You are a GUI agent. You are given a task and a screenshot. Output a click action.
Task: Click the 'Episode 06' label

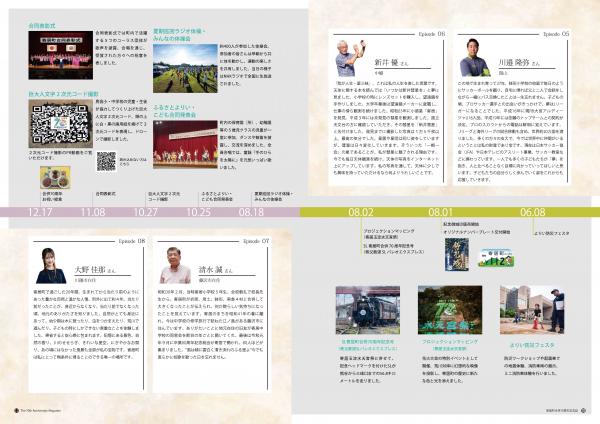[432, 34]
